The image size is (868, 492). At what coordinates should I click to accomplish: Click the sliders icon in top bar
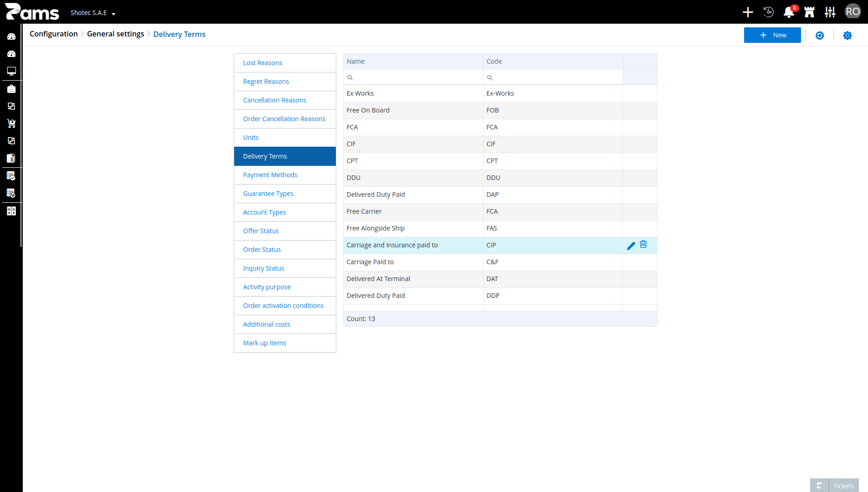click(830, 12)
